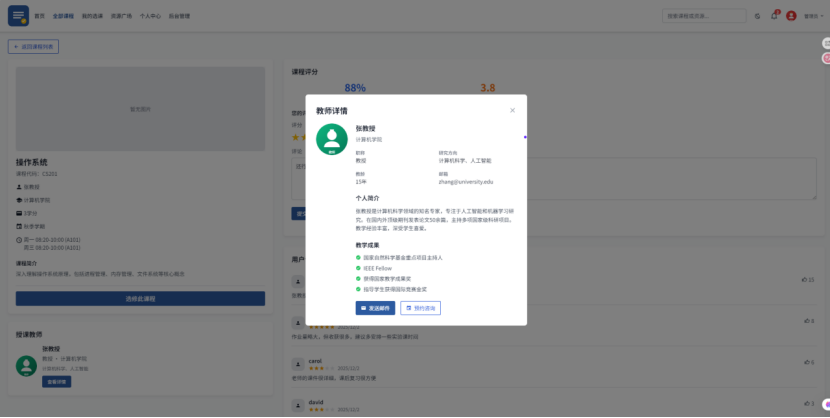Open the notification bell
Viewport: 830px width, 418px height.
tap(774, 16)
